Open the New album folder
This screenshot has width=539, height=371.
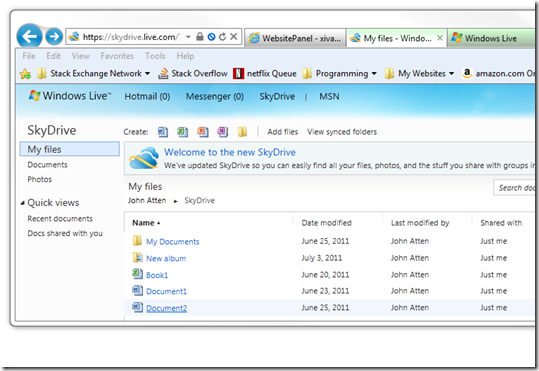166,259
